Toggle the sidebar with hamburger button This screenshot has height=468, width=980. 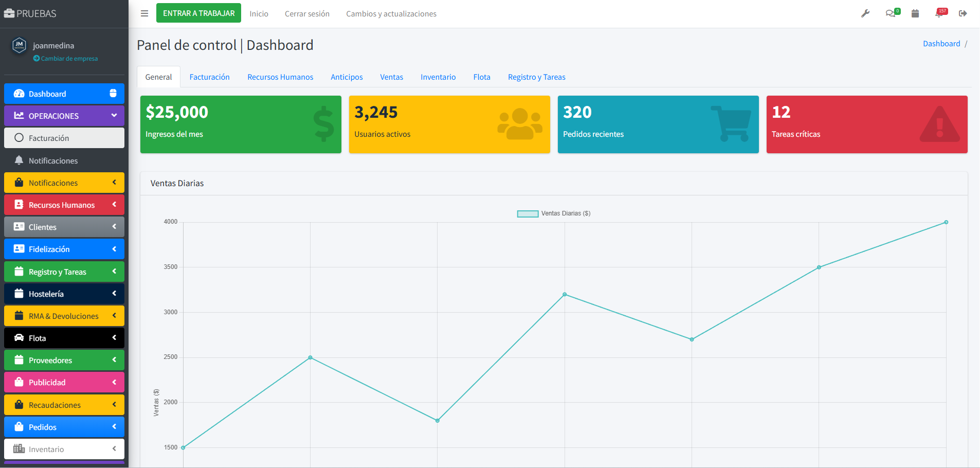point(144,14)
